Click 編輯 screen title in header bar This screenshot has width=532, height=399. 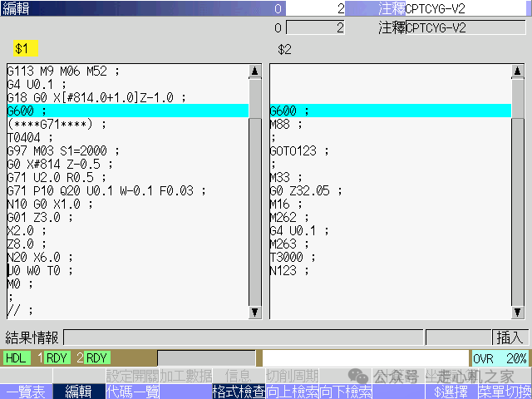pyautogui.click(x=16, y=8)
